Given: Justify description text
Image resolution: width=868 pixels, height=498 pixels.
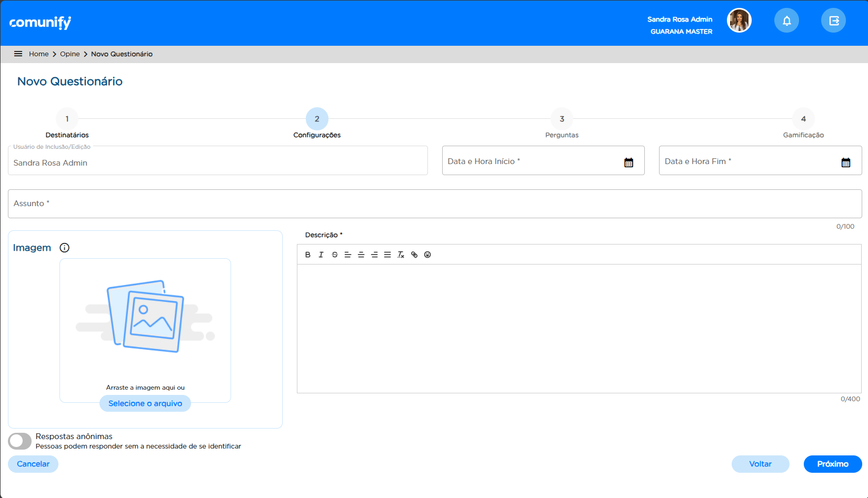Looking at the screenshot, I should coord(387,255).
